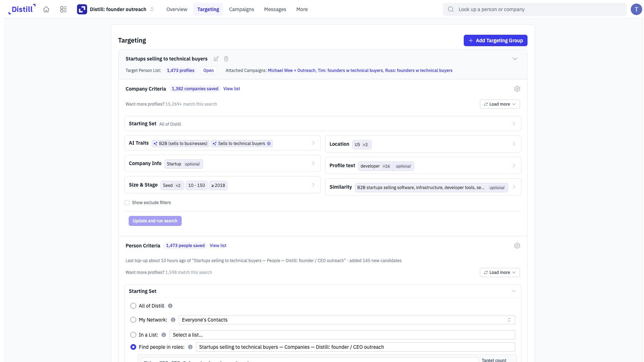Viewport: 644px width, 362px height.
Task: Open Load more dropdown in Company Criteria
Action: tap(500, 104)
